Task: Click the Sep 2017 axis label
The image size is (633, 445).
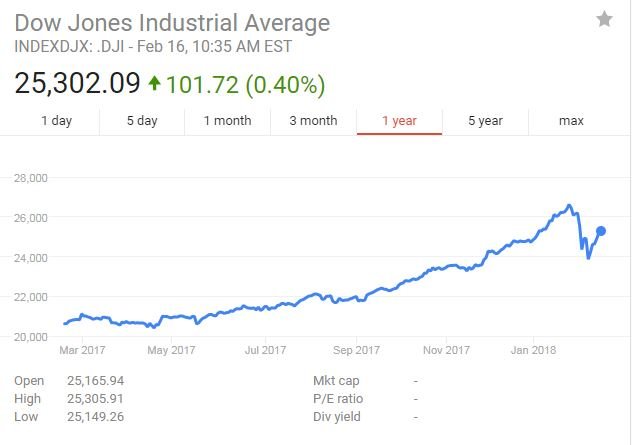Action: point(356,350)
